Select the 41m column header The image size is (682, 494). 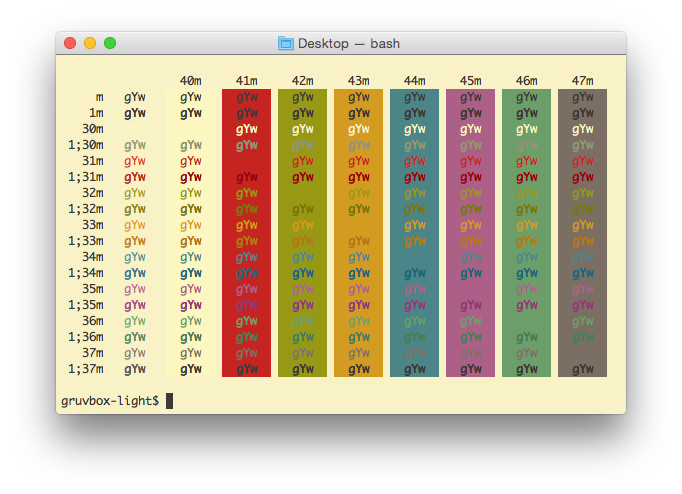click(247, 81)
